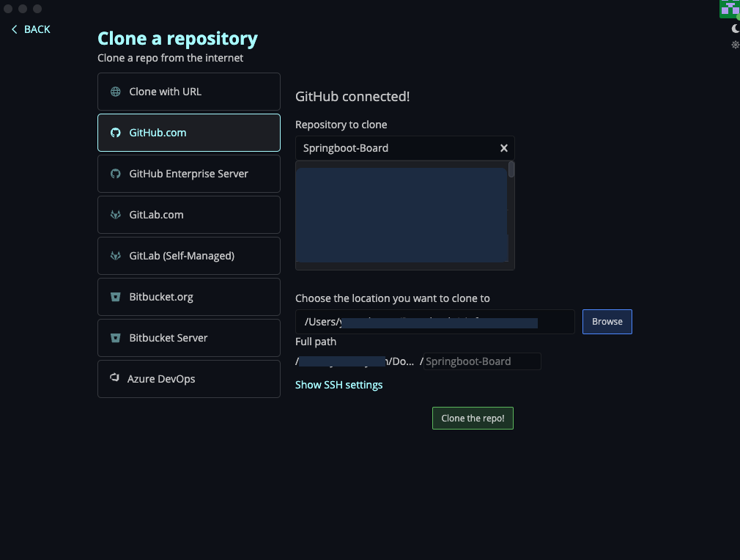The image size is (740, 560).
Task: Open settings via the gear icon
Action: [x=736, y=45]
